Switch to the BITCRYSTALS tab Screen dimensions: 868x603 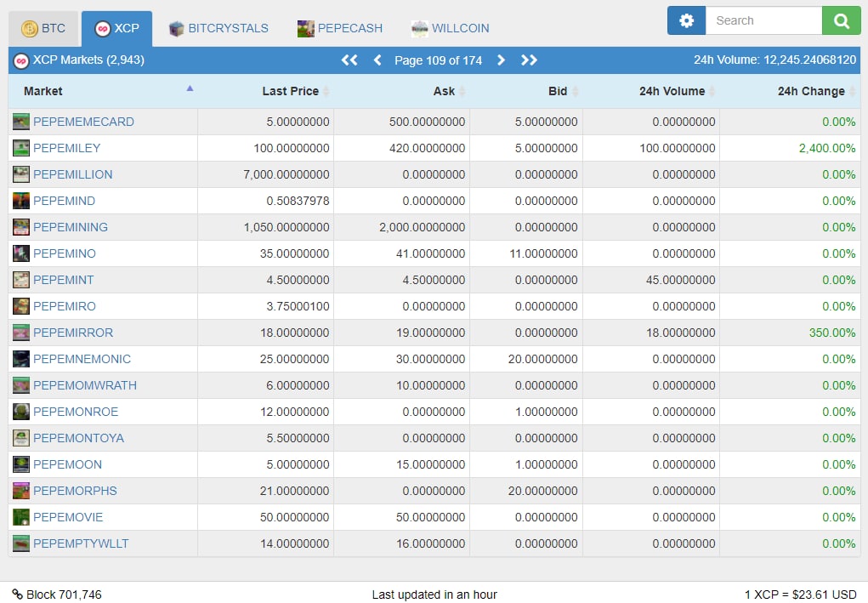tap(218, 28)
